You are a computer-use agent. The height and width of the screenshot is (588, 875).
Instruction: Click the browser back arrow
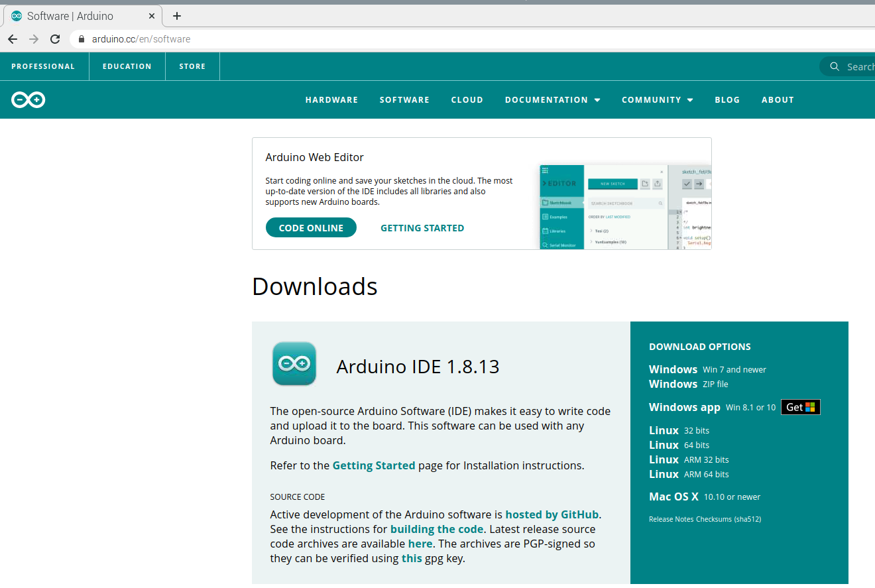(13, 39)
